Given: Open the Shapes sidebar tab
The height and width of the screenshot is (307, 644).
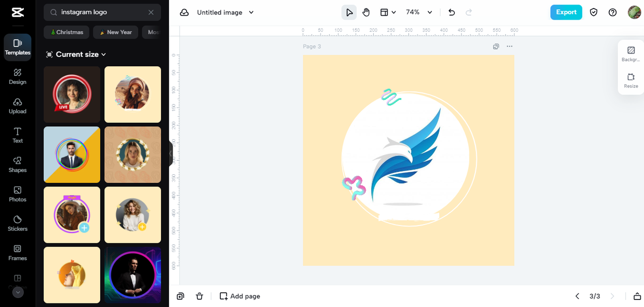Looking at the screenshot, I should [x=18, y=165].
